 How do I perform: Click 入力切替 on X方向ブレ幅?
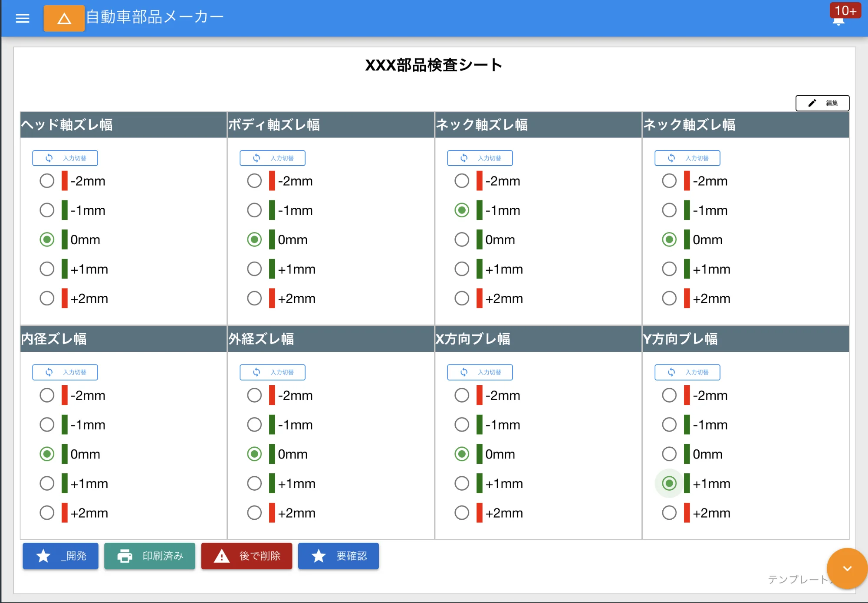click(480, 372)
